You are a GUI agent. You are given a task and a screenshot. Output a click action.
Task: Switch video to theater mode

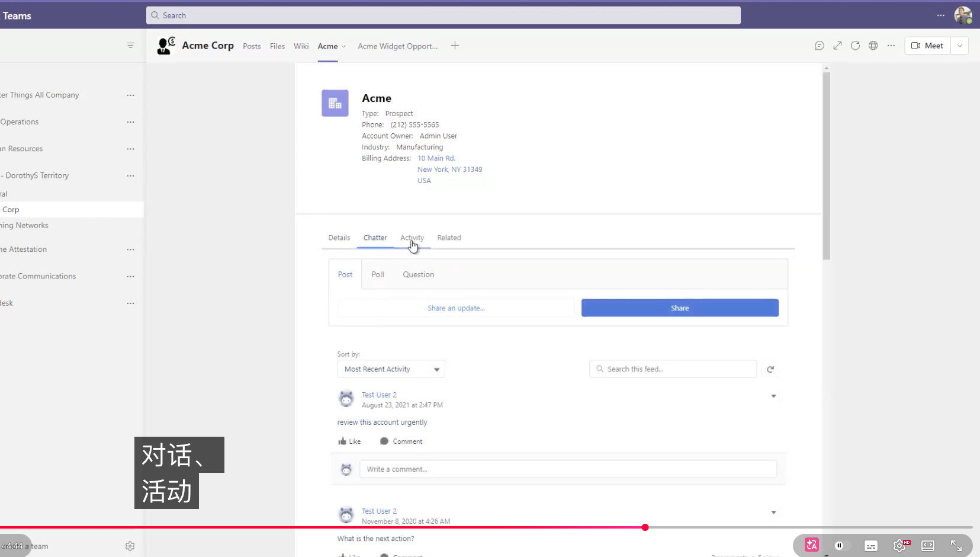click(928, 546)
